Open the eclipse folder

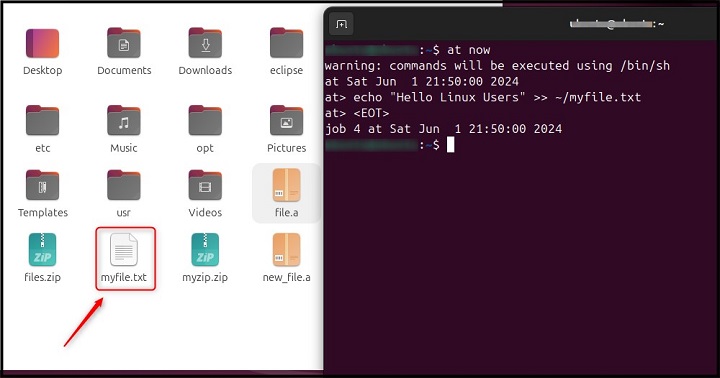287,43
